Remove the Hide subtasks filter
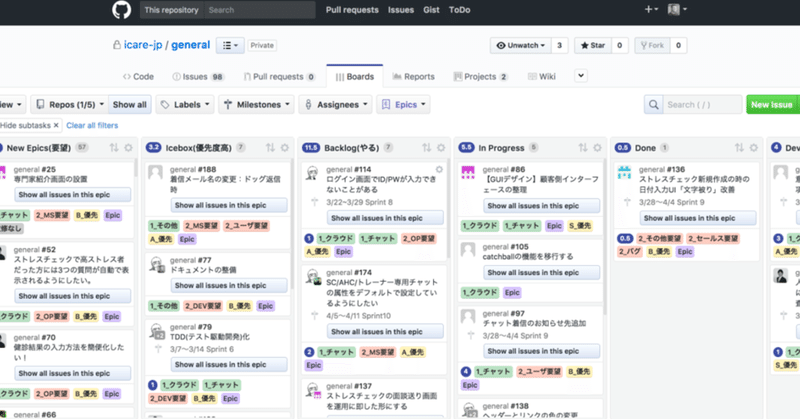The image size is (800, 419). pyautogui.click(x=56, y=125)
